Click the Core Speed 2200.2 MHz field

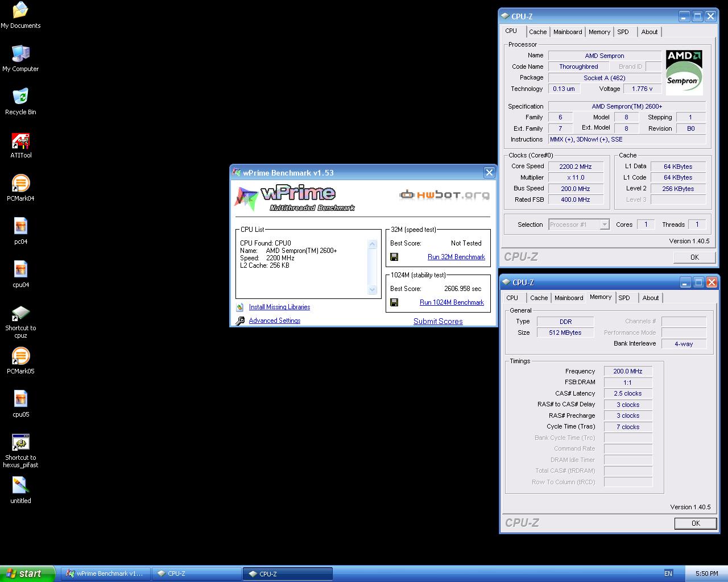576,167
